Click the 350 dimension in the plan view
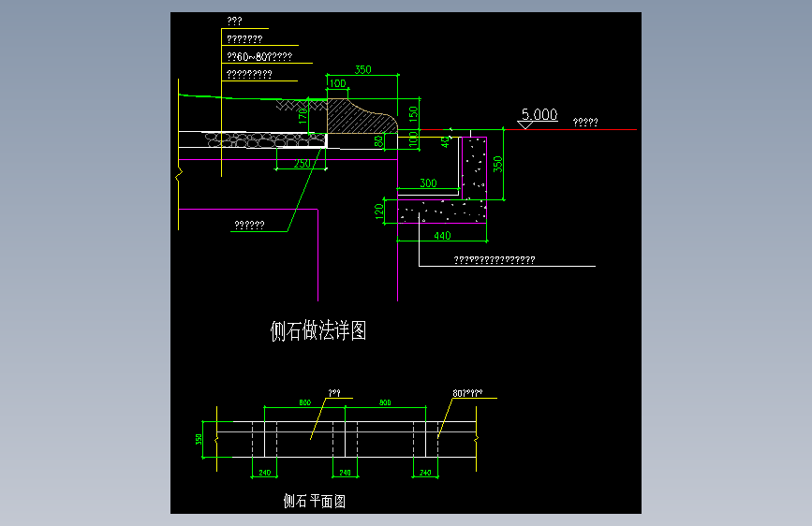 tap(199, 440)
